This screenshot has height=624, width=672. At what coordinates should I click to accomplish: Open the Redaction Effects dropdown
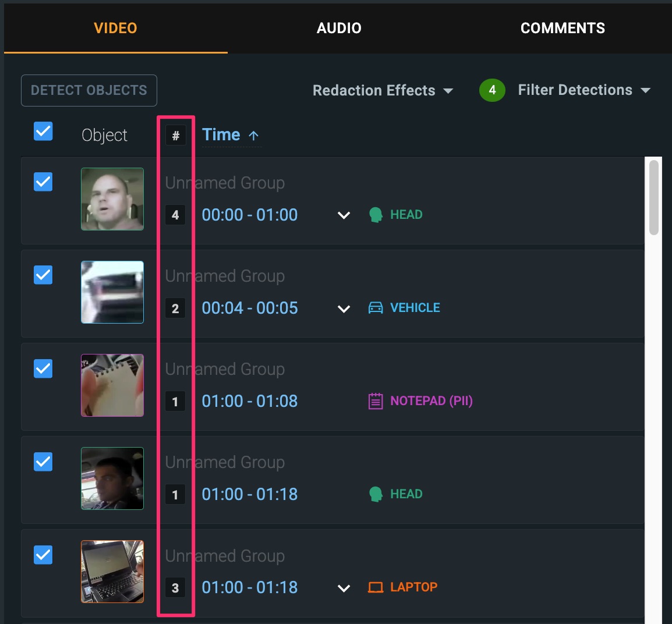383,91
